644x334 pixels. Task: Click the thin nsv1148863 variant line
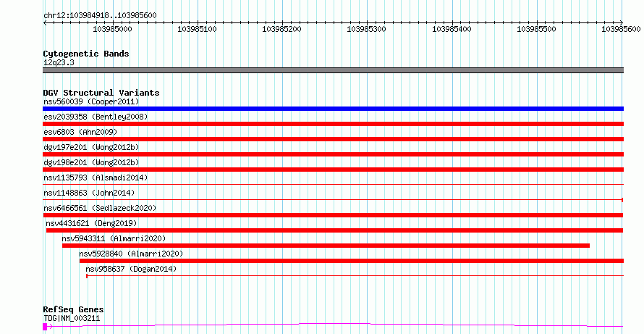(x=333, y=199)
